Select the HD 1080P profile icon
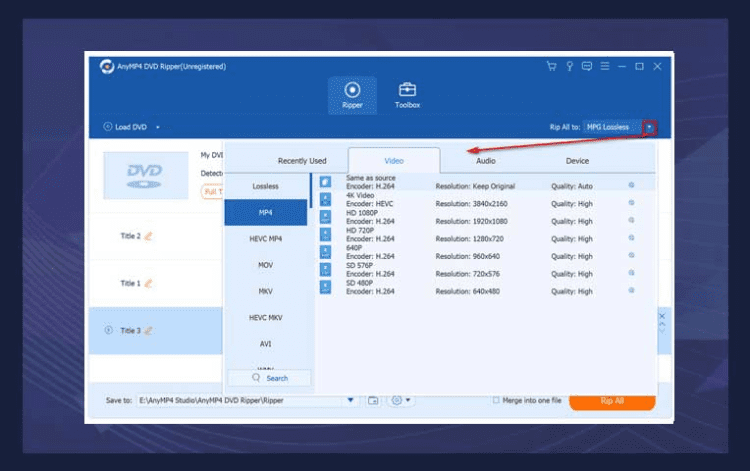Screen dimensions: 750x471 [x=325, y=217]
